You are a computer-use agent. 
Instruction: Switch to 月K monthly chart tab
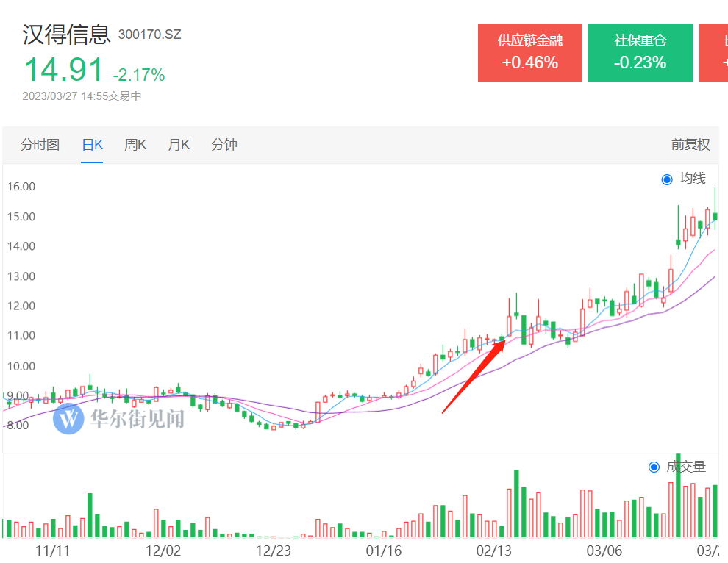click(178, 145)
